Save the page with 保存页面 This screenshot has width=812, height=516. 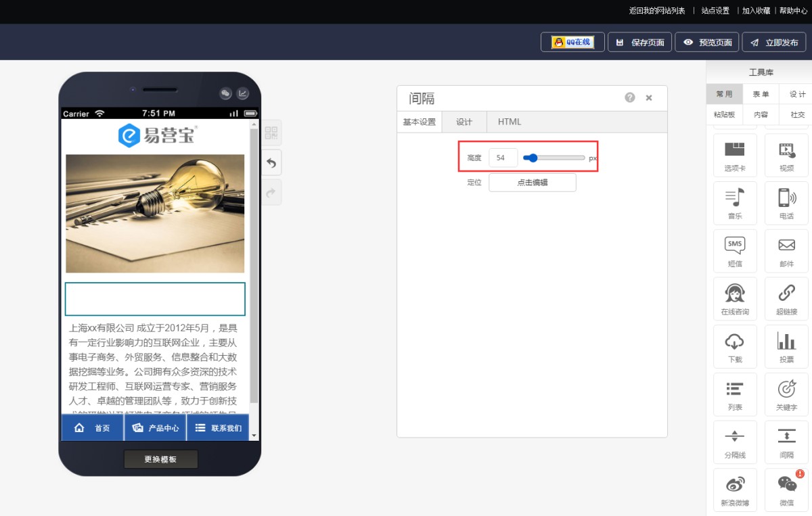pyautogui.click(x=640, y=42)
